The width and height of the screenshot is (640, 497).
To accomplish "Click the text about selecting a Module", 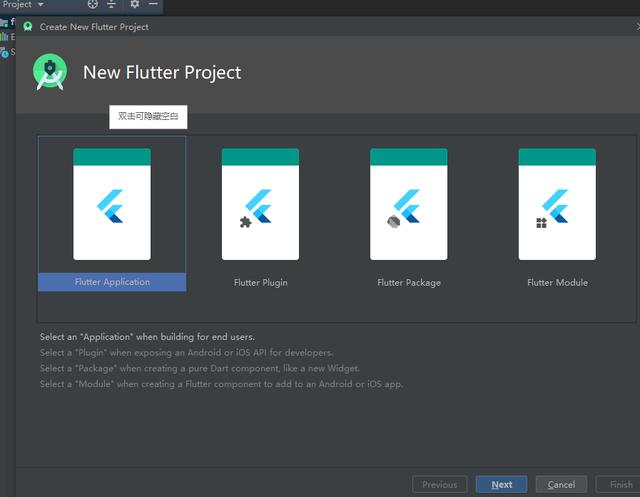I will click(x=221, y=384).
